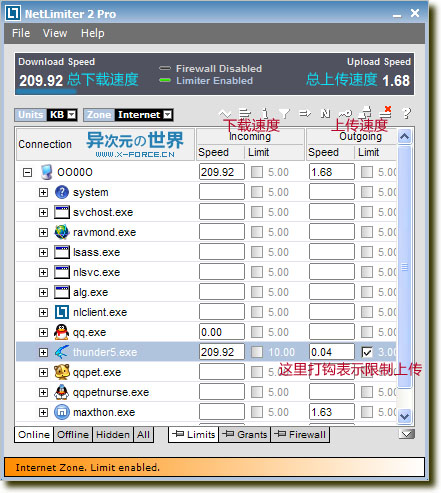Expand the qq.exe node
This screenshot has width=441, height=493.
(x=43, y=332)
